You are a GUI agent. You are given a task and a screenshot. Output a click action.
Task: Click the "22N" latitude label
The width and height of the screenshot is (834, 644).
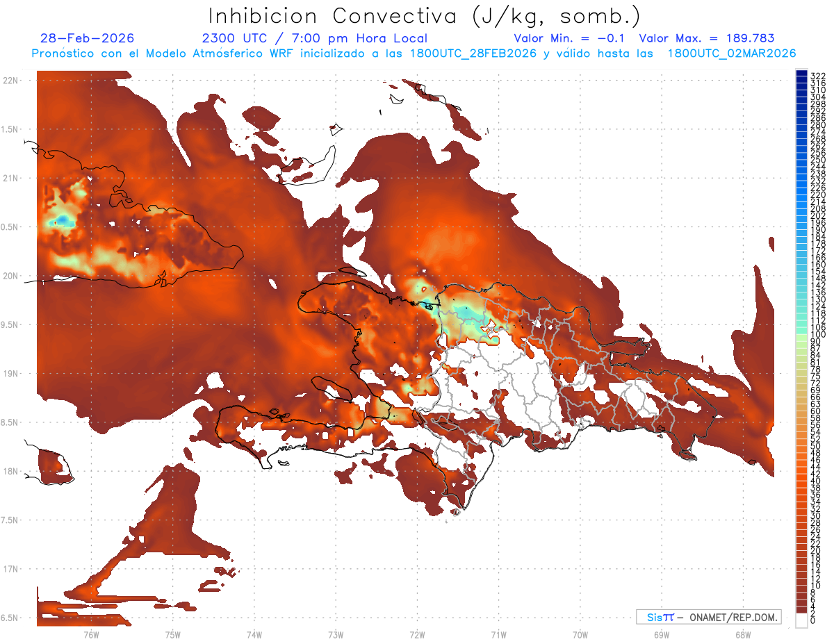click(10, 81)
